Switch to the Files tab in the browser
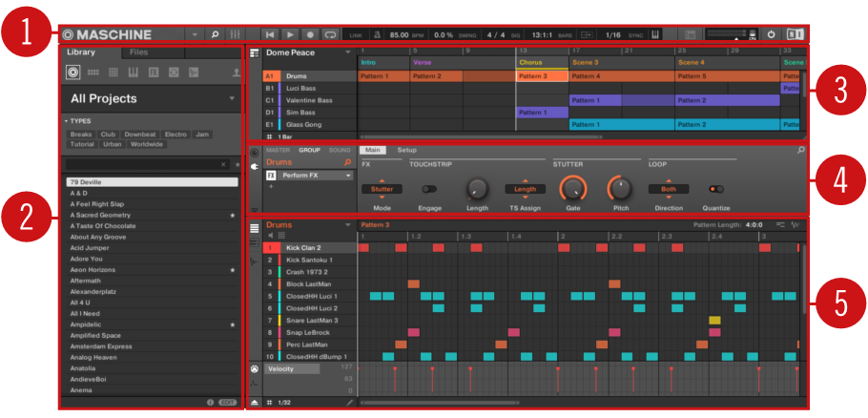Screen dimensions: 868x418 [138, 52]
